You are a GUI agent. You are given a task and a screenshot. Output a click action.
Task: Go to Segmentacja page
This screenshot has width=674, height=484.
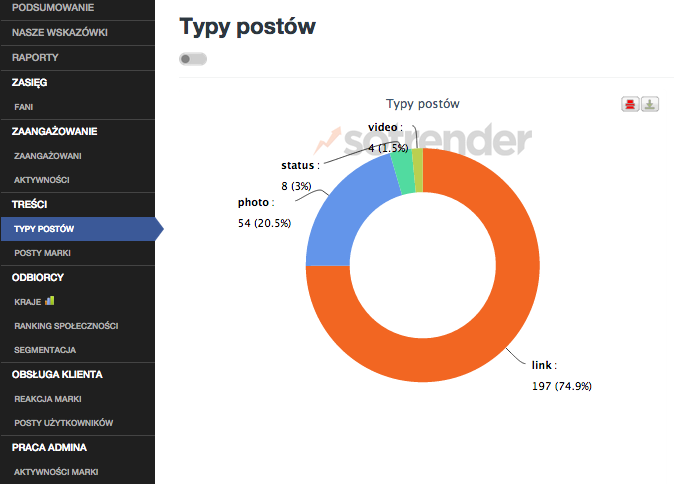click(x=45, y=350)
